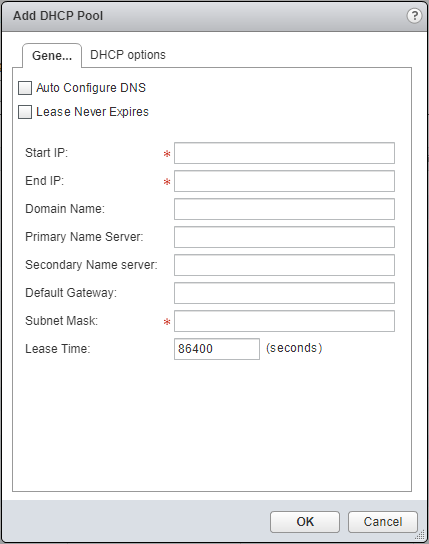Click the Add DHCP Pool title bar

click(214, 16)
